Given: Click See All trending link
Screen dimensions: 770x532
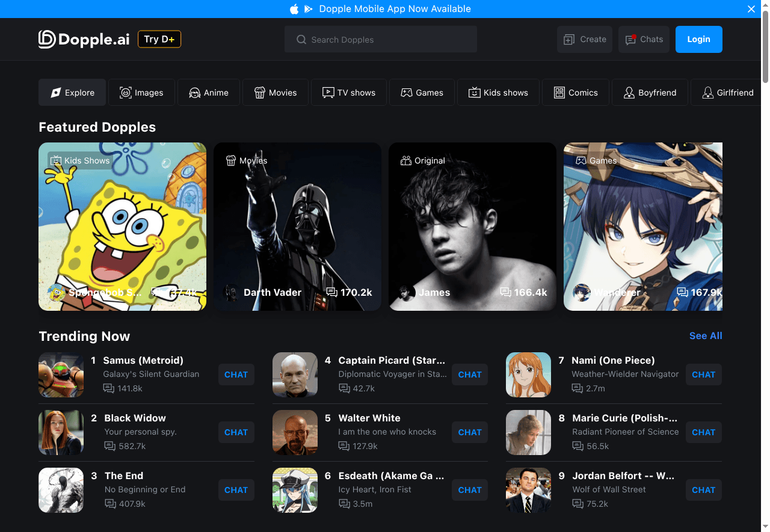Looking at the screenshot, I should 705,336.
